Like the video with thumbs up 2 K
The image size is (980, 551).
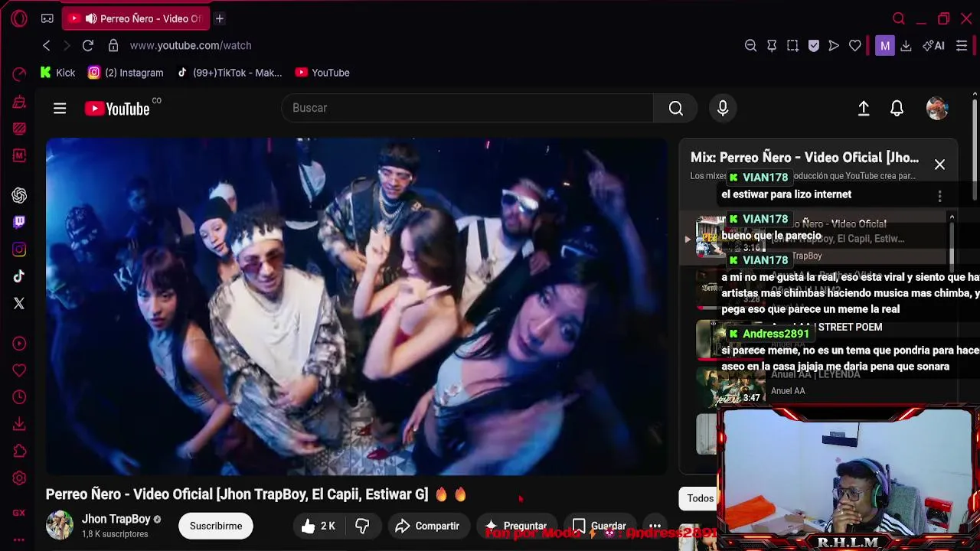[x=318, y=526]
